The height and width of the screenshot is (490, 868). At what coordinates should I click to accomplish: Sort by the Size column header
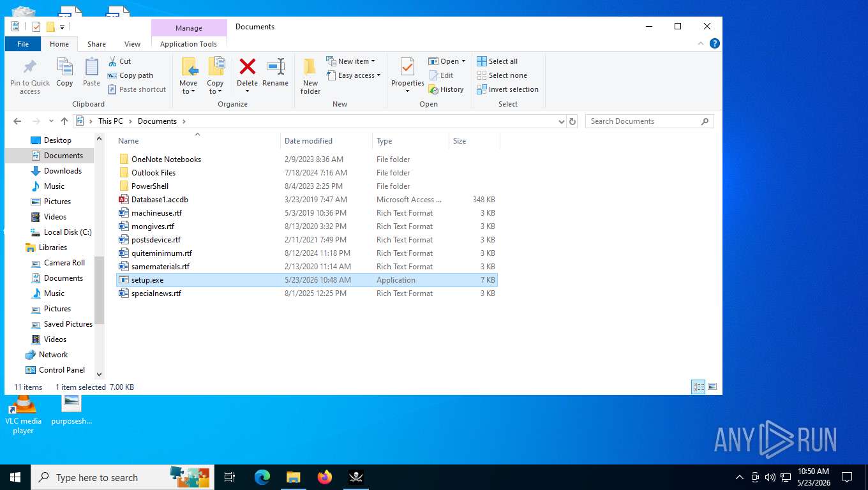[474, 141]
